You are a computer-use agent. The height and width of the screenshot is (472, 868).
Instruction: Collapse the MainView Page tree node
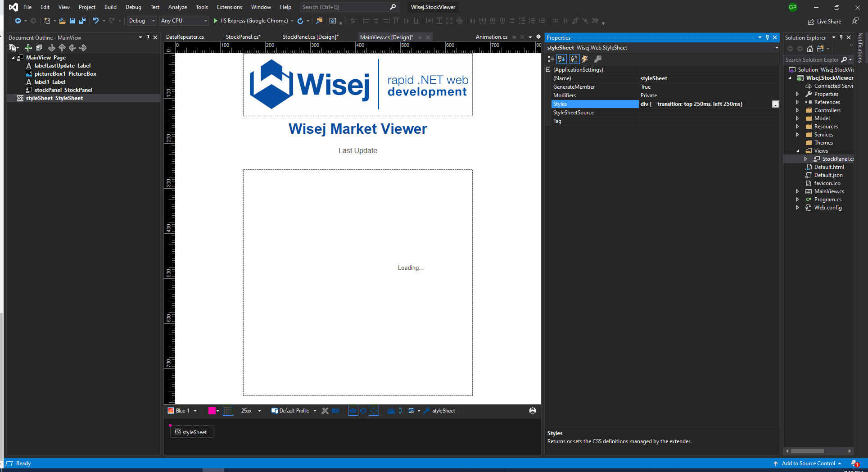coord(13,58)
